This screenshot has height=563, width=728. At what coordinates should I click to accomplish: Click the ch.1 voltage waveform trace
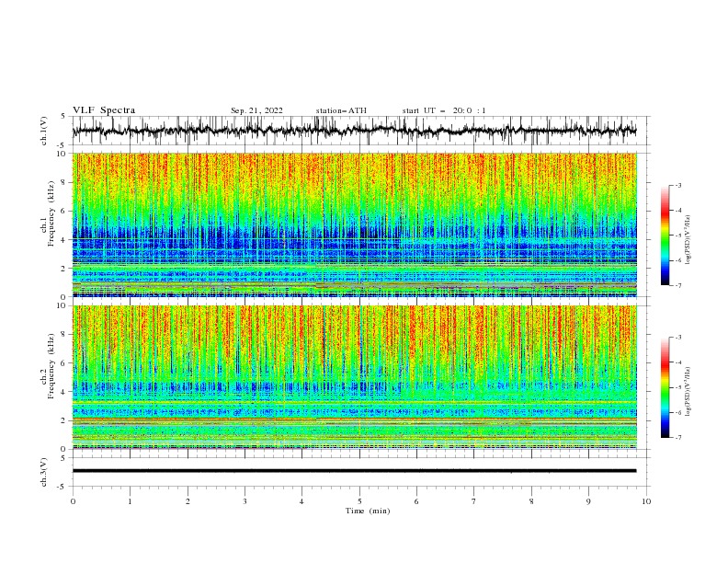(355, 131)
